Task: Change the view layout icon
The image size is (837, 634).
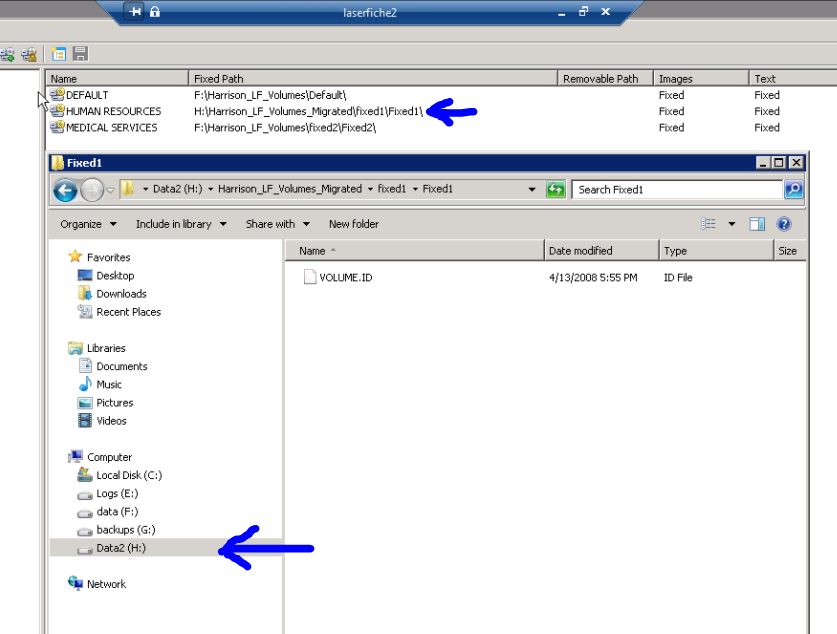Action: click(708, 224)
